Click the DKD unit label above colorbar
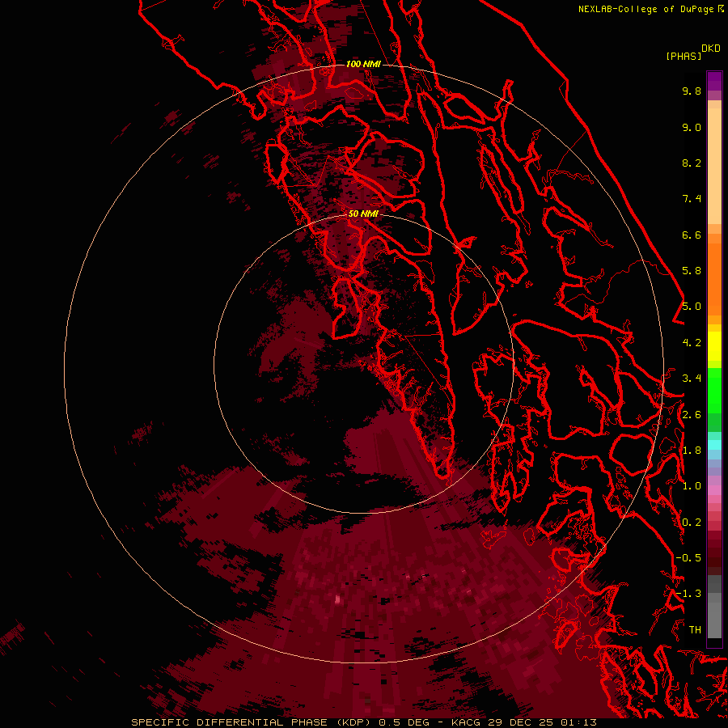 [x=710, y=49]
